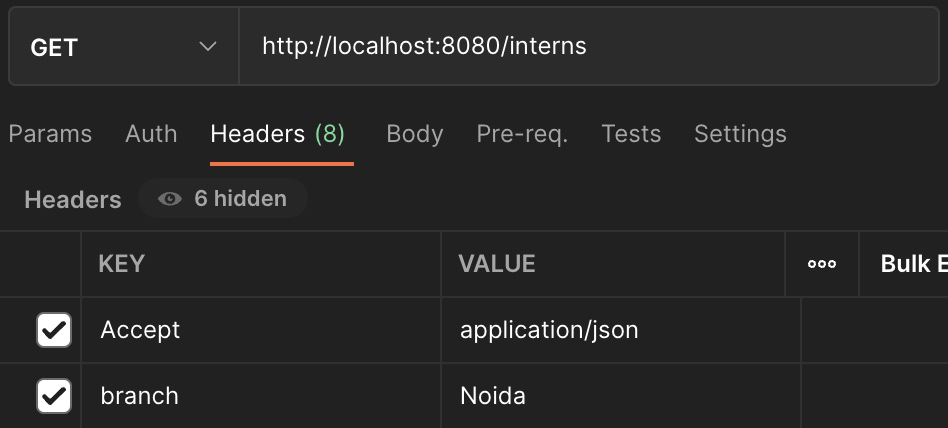The width and height of the screenshot is (948, 428).
Task: Uncheck the Accept header checkbox
Action: click(53, 330)
